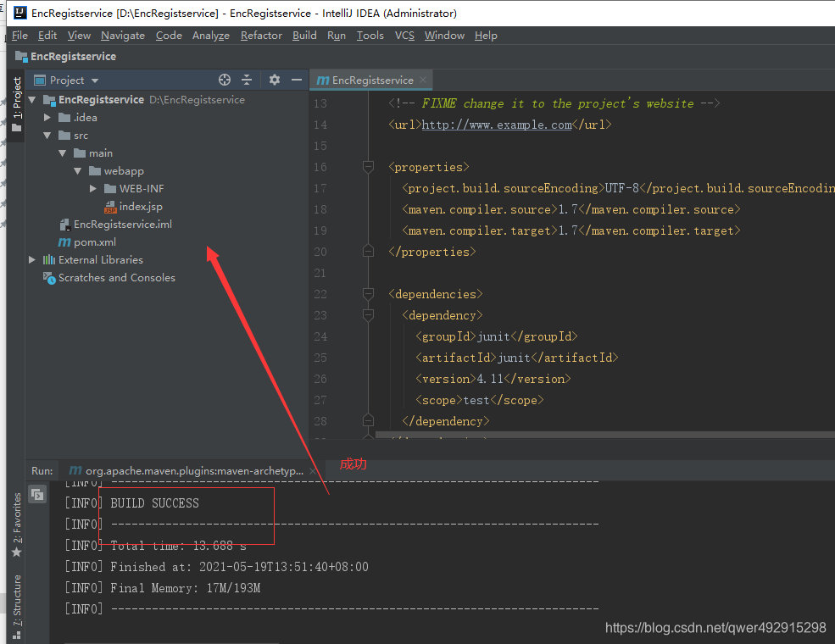Select the EncRegistservice editor tab
Image resolution: width=835 pixels, height=644 pixels.
tap(371, 80)
